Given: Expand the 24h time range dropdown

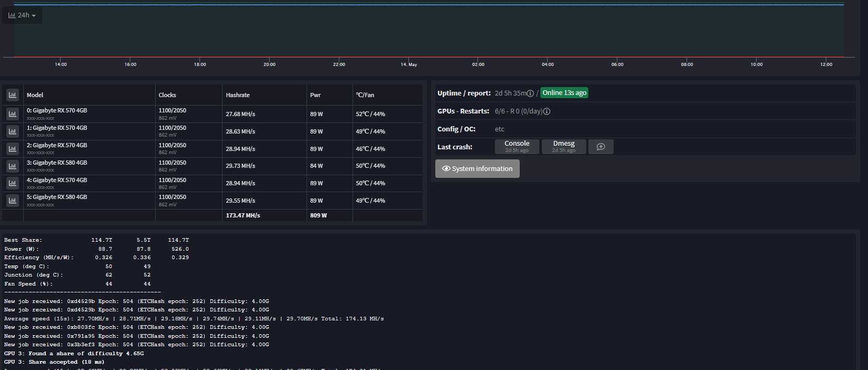Looking at the screenshot, I should click(x=22, y=15).
